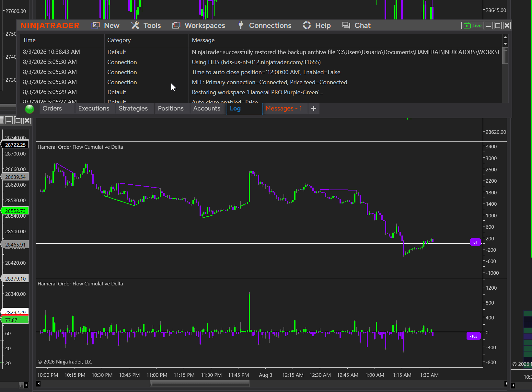The image size is (532, 392).
Task: Click the Aug 3 date axis label
Action: (x=266, y=375)
